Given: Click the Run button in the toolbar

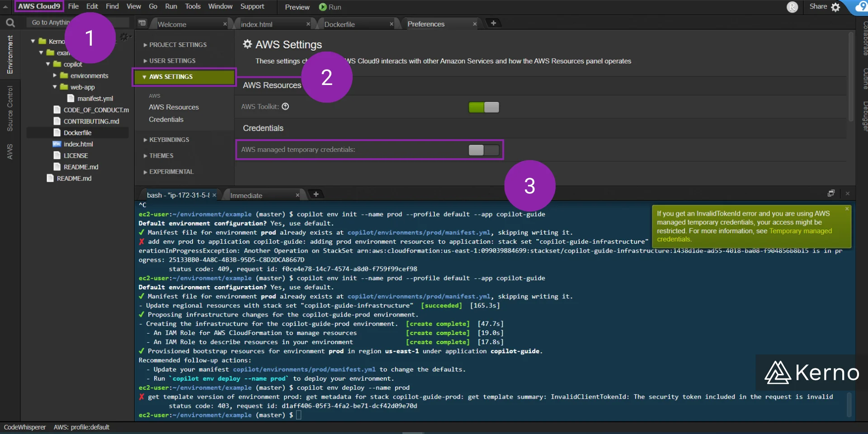Looking at the screenshot, I should point(330,7).
